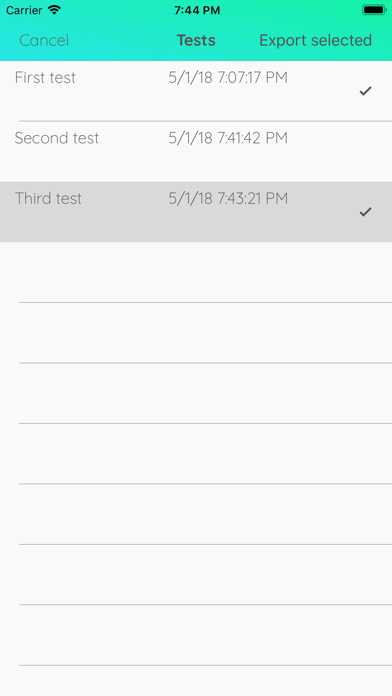392x696 pixels.
Task: Tap the battery indicator icon
Action: [374, 10]
